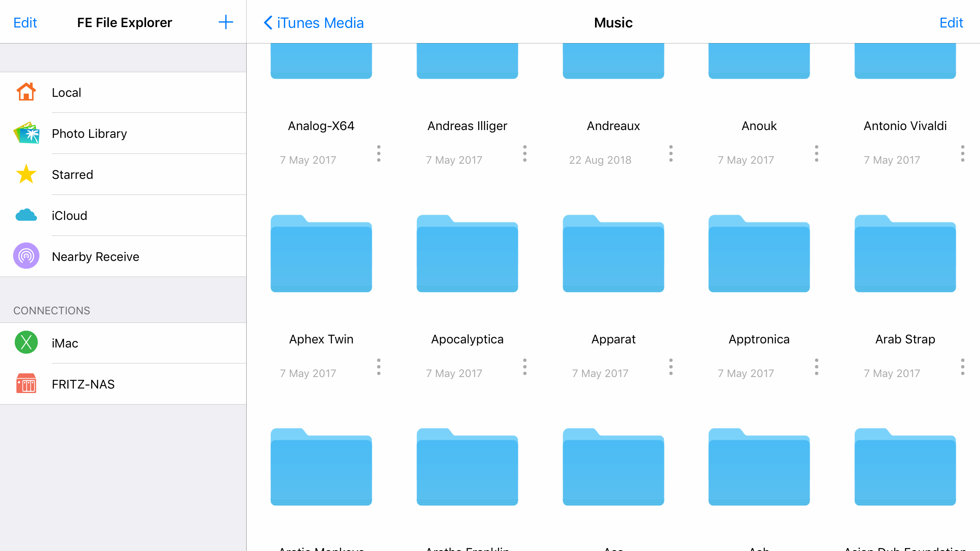
Task: Open the Apparat folder
Action: (x=614, y=253)
